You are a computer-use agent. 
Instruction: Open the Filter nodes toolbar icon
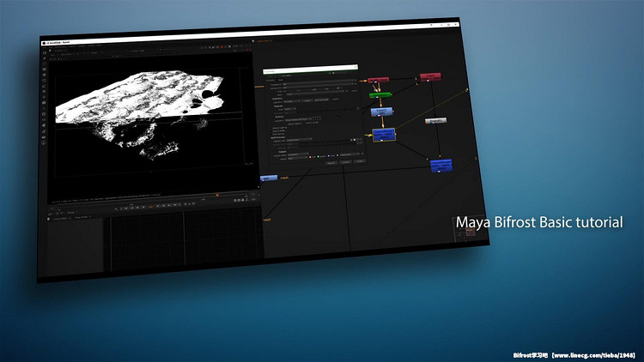click(x=45, y=81)
